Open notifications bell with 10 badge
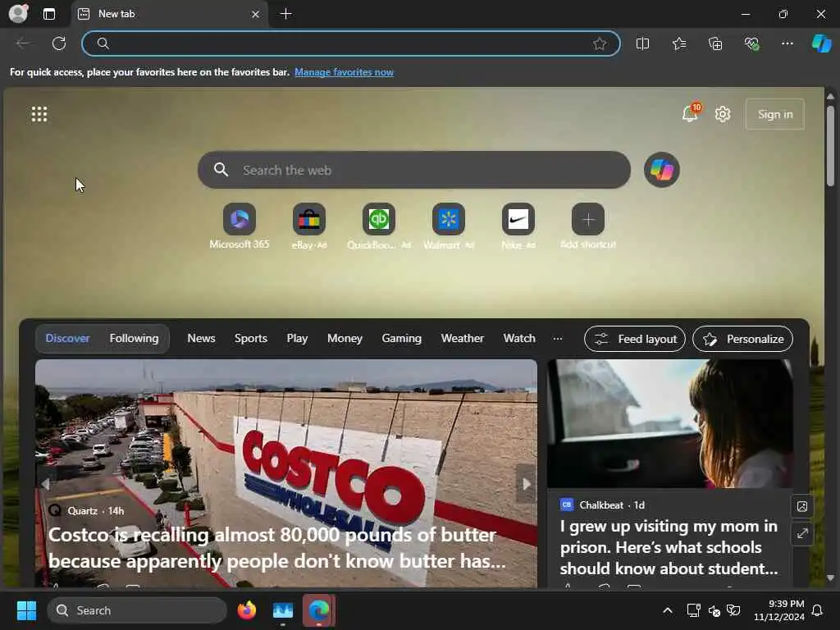840x630 pixels. pyautogui.click(x=691, y=112)
